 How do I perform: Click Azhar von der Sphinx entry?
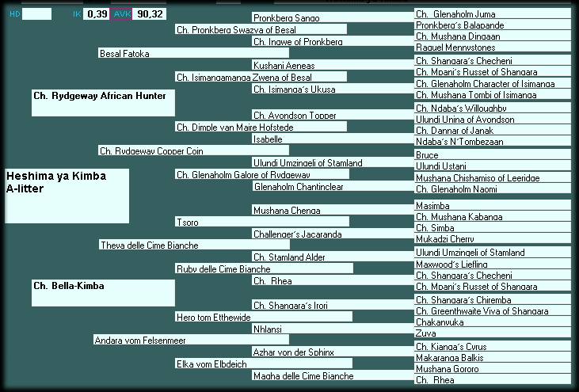coord(333,352)
